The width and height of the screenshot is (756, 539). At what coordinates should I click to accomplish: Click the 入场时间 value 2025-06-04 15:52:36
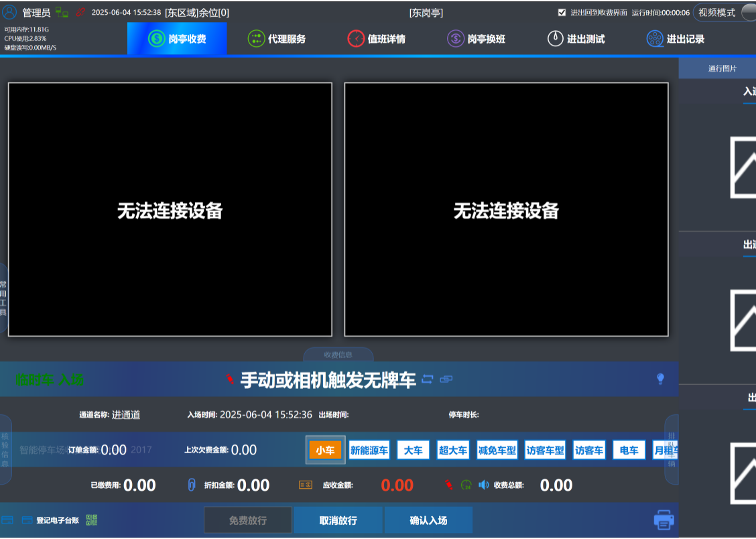coord(265,414)
